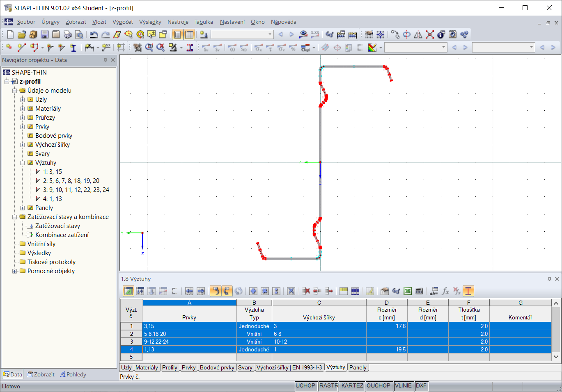
Task: Click the open folder icon in the toolbar
Action: pyautogui.click(x=22, y=34)
